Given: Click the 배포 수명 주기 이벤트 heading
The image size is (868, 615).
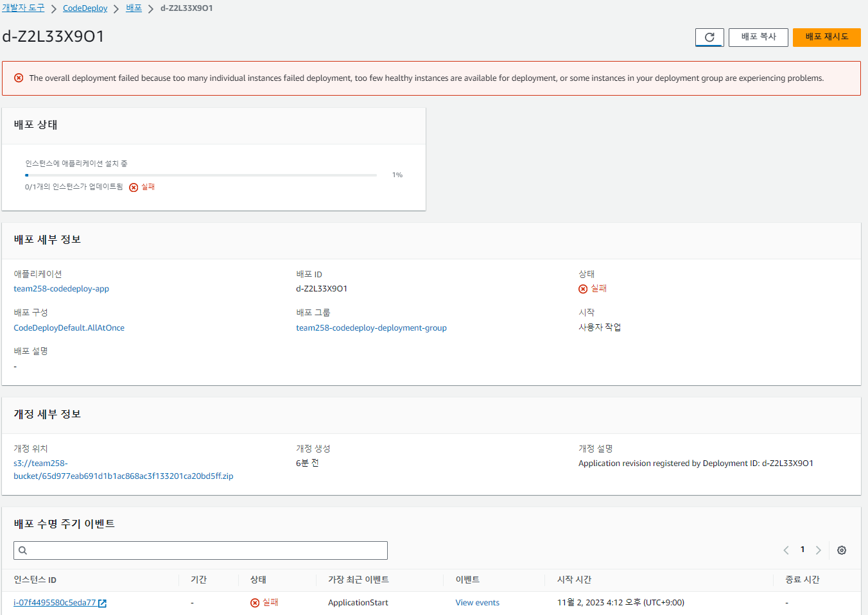Looking at the screenshot, I should 64,524.
